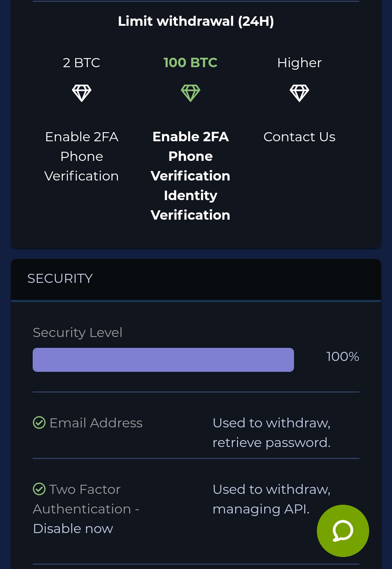Viewport: 392px width, 569px height.
Task: Click the Contact Us link
Action: point(299,137)
